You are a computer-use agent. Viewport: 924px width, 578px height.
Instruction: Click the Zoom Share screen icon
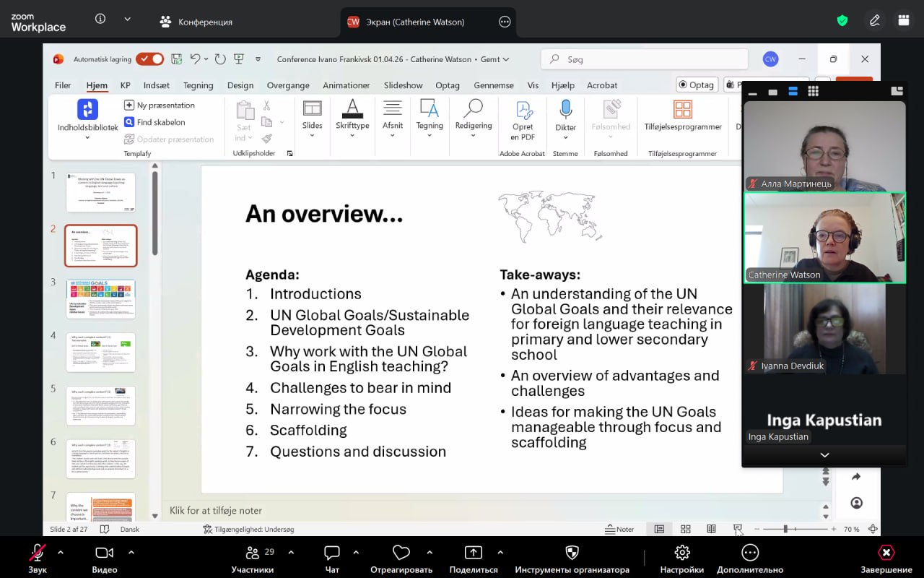click(474, 553)
